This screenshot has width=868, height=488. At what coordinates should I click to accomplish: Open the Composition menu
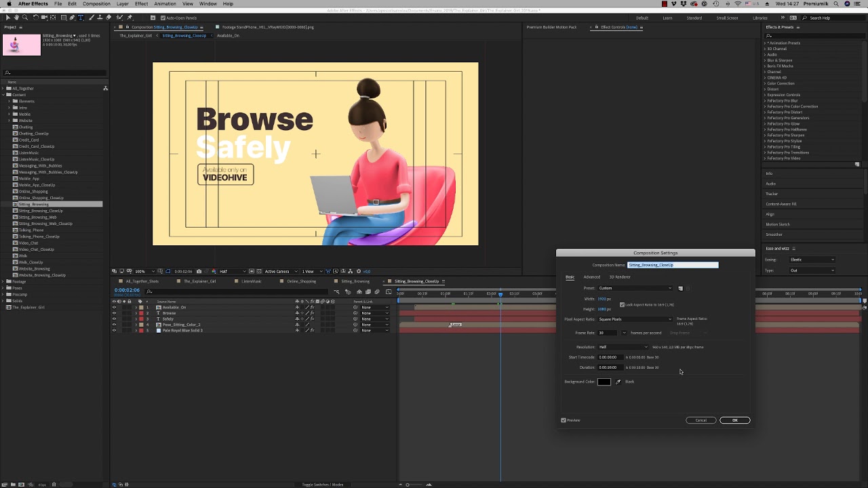(96, 3)
